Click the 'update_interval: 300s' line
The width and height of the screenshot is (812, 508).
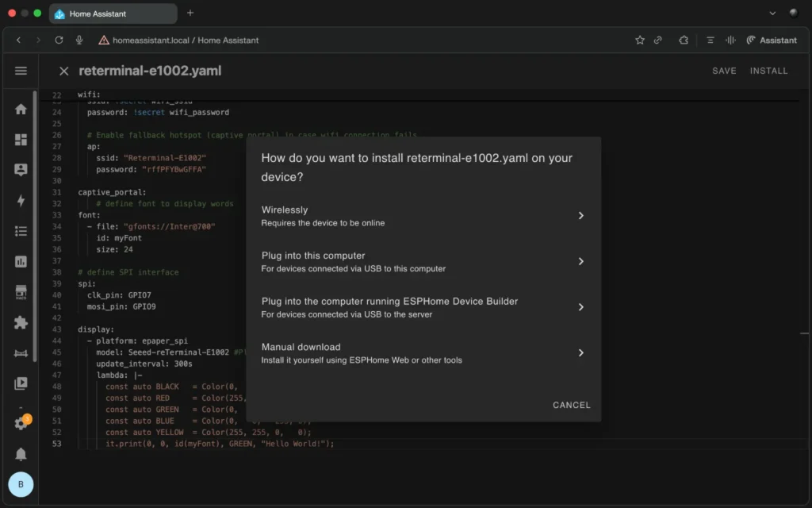[144, 364]
